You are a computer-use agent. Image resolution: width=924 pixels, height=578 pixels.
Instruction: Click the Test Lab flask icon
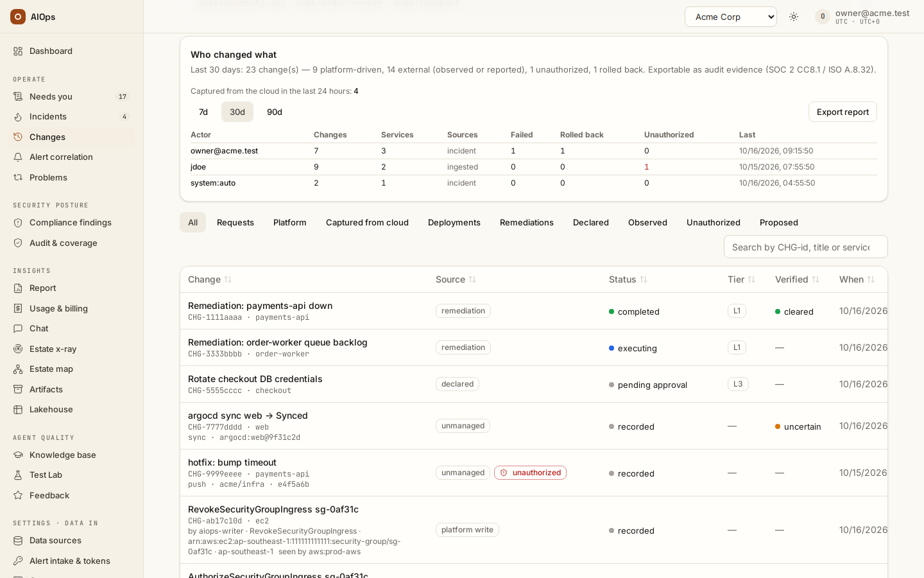point(18,475)
